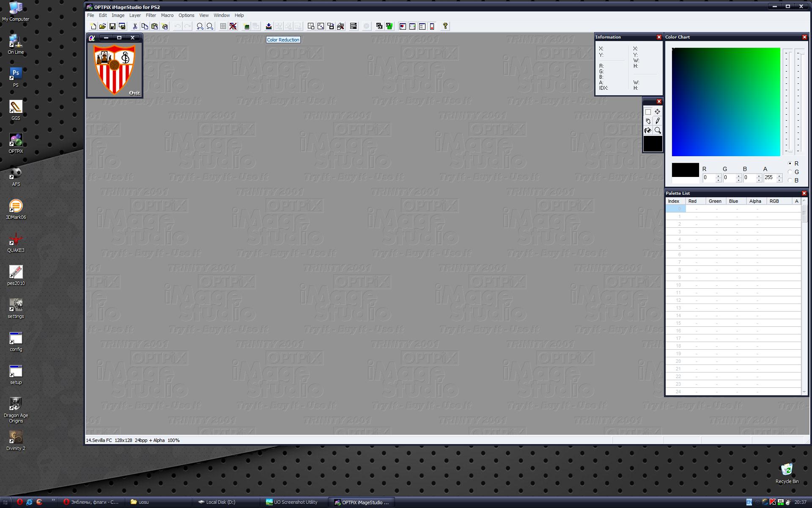Click the New file toolbar icon

point(93,26)
